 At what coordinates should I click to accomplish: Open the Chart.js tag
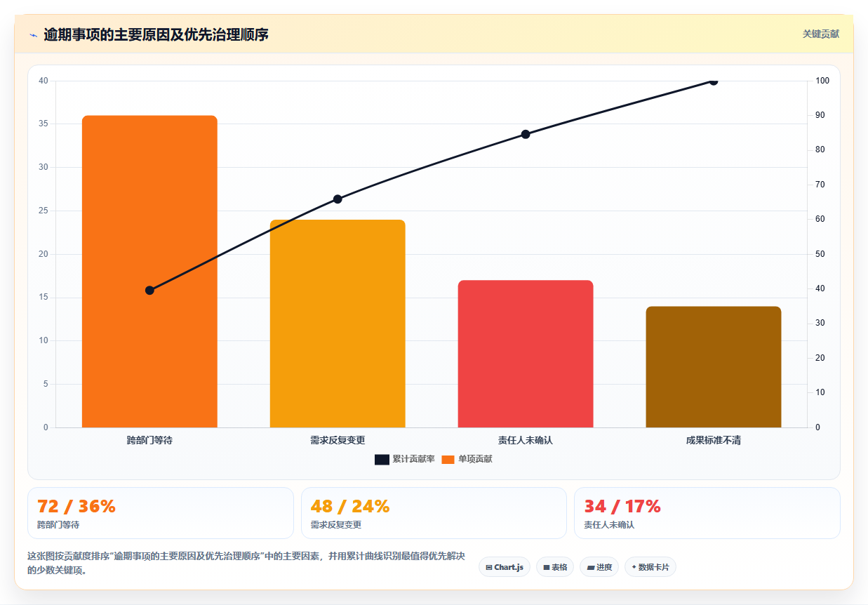coord(505,567)
